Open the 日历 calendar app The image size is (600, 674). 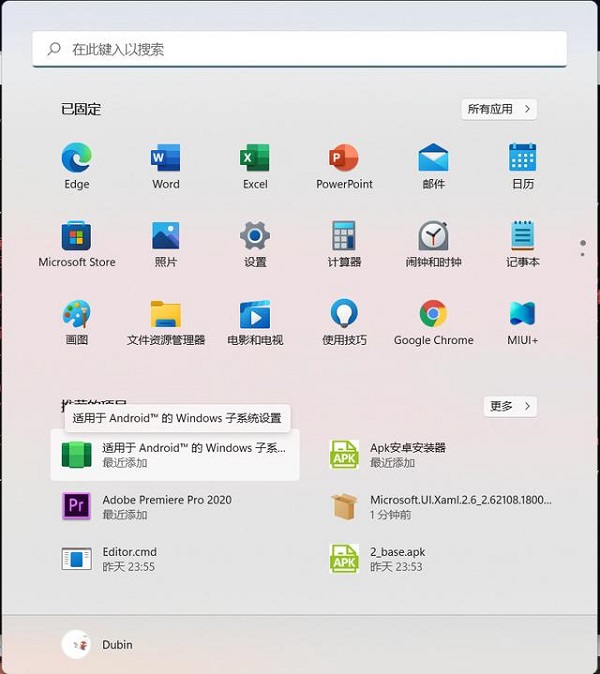click(x=523, y=166)
